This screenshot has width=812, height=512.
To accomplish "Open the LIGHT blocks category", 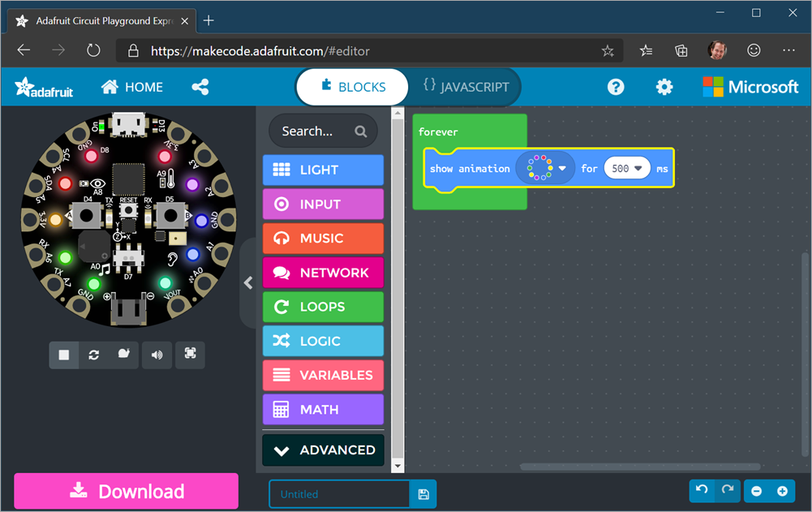I will pos(323,170).
